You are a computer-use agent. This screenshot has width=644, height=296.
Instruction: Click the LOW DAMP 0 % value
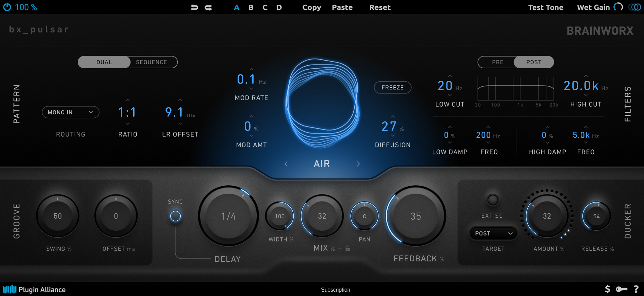pos(450,135)
